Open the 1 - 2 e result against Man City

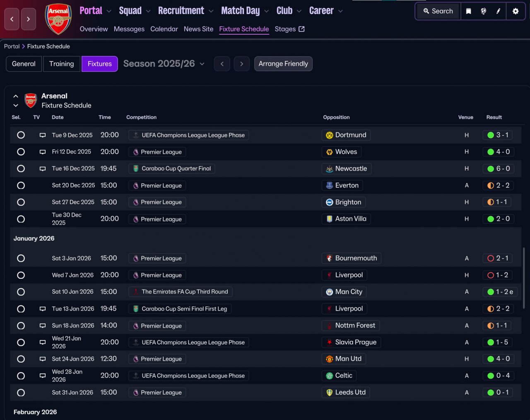(500, 292)
